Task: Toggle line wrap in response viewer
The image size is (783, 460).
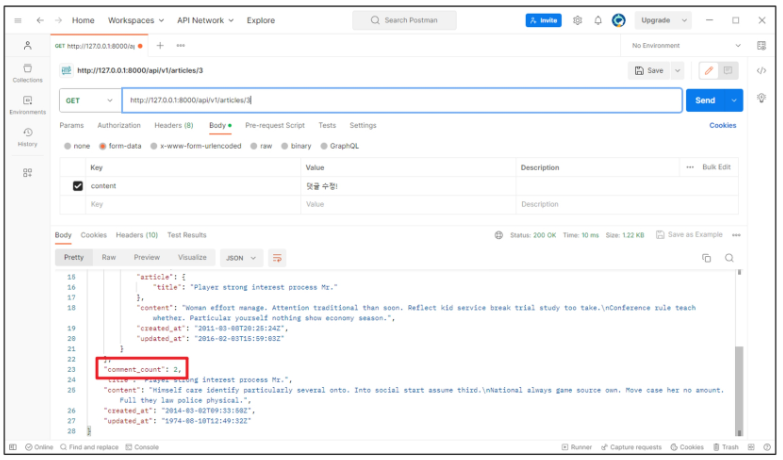Action: click(277, 258)
